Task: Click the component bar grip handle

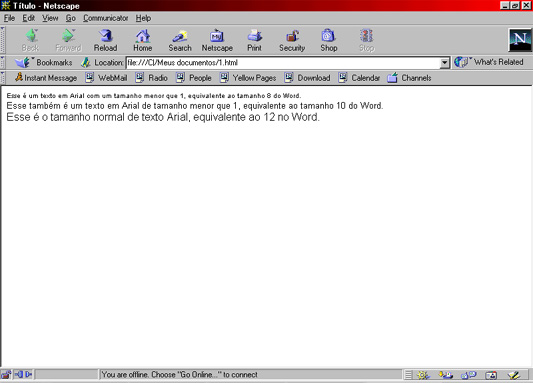Action: (408, 375)
